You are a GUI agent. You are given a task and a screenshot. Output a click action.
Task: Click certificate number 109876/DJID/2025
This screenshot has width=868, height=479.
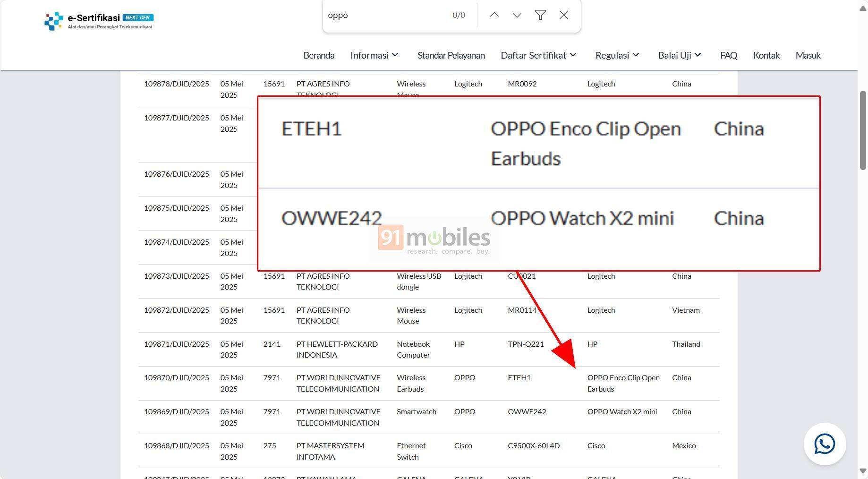pyautogui.click(x=177, y=174)
